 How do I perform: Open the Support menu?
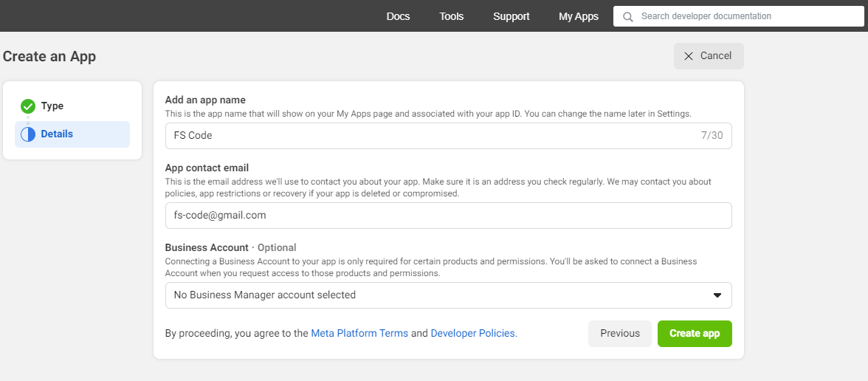click(512, 16)
